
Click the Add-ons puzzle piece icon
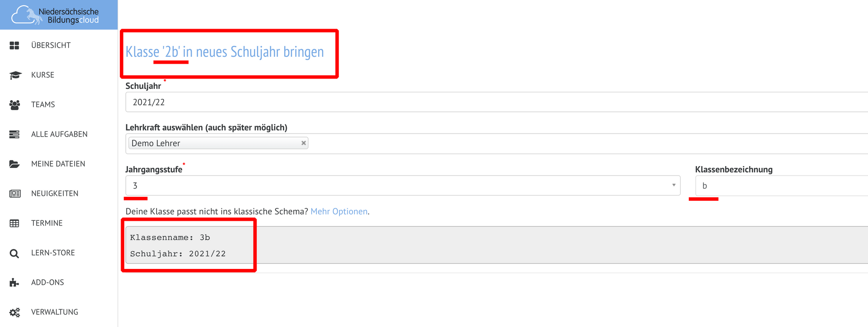point(14,283)
